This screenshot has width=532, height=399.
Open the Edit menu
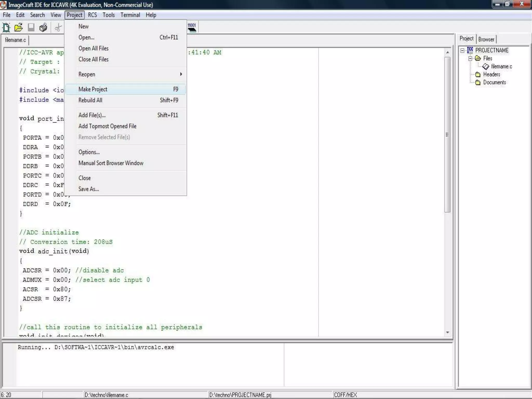point(20,15)
